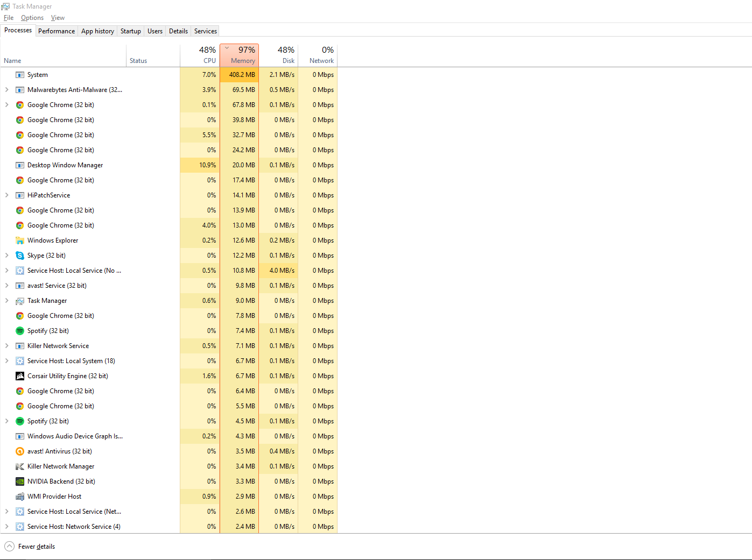Click the Malwarebytes Anti-Malware process icon
The height and width of the screenshot is (560, 752).
[x=20, y=90]
